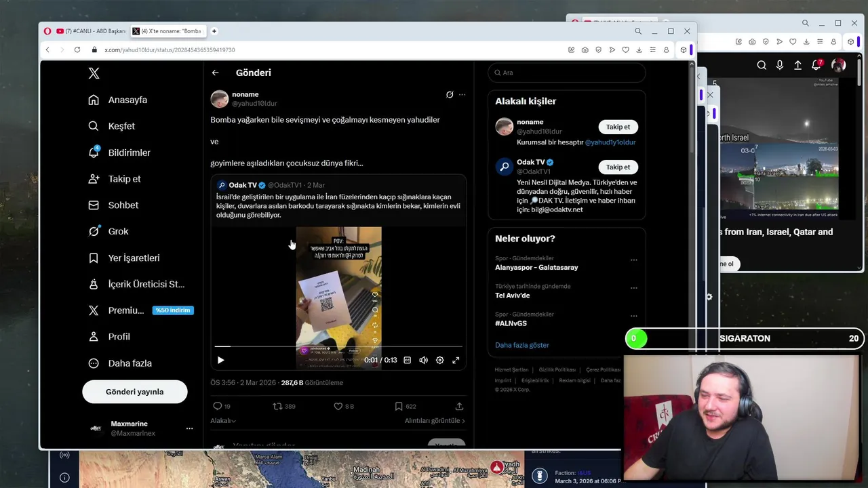The width and height of the screenshot is (868, 488).
Task: Toggle video captions (CC)
Action: click(x=407, y=360)
